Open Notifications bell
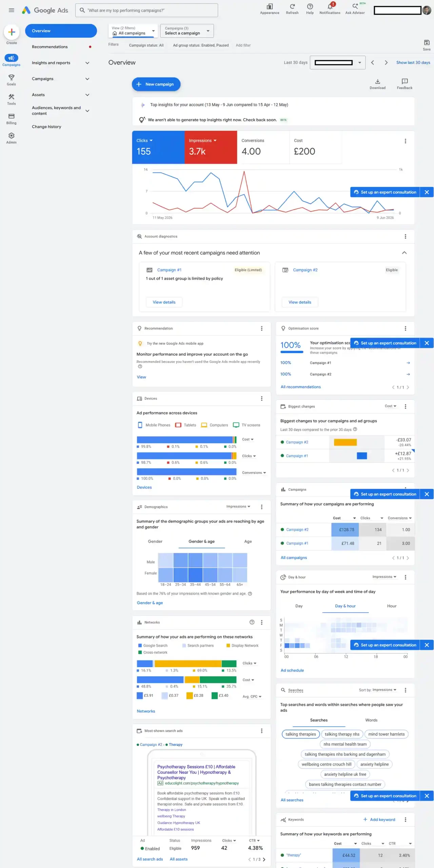The width and height of the screenshot is (434, 868). (330, 9)
